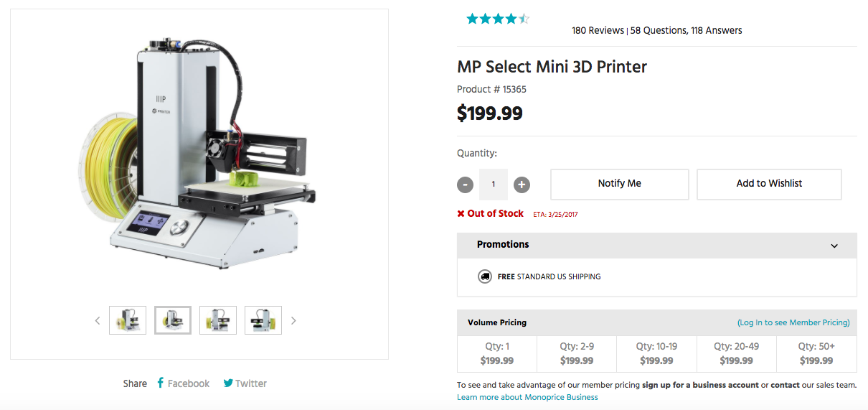Open the 180 Reviews link

coord(598,30)
